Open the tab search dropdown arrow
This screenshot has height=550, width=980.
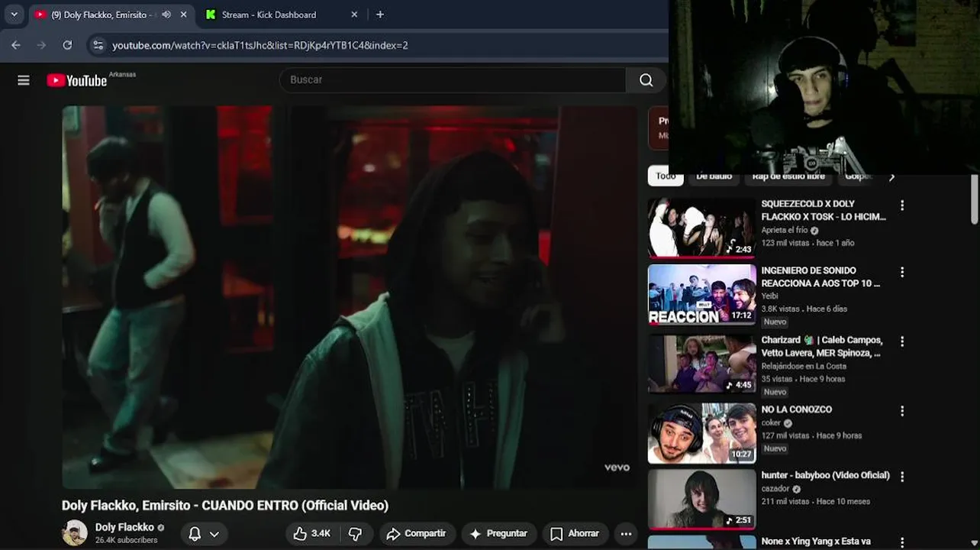click(14, 15)
